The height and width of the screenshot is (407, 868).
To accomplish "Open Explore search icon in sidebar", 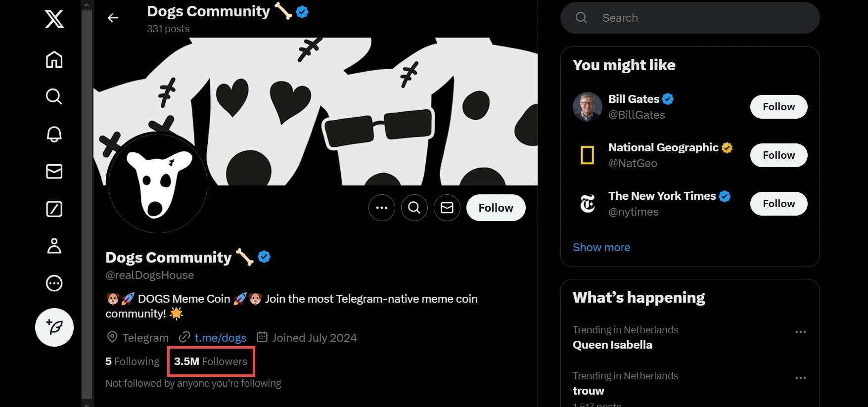I will 54,96.
